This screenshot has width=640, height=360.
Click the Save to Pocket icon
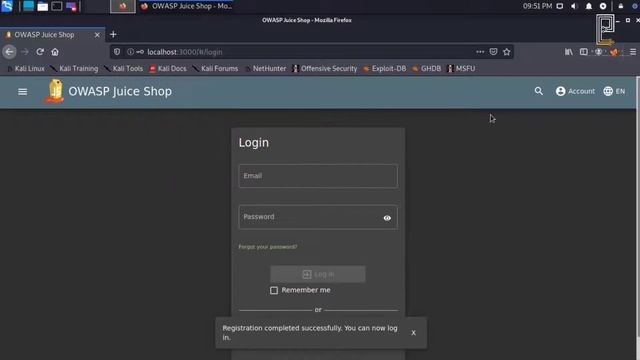click(x=493, y=52)
